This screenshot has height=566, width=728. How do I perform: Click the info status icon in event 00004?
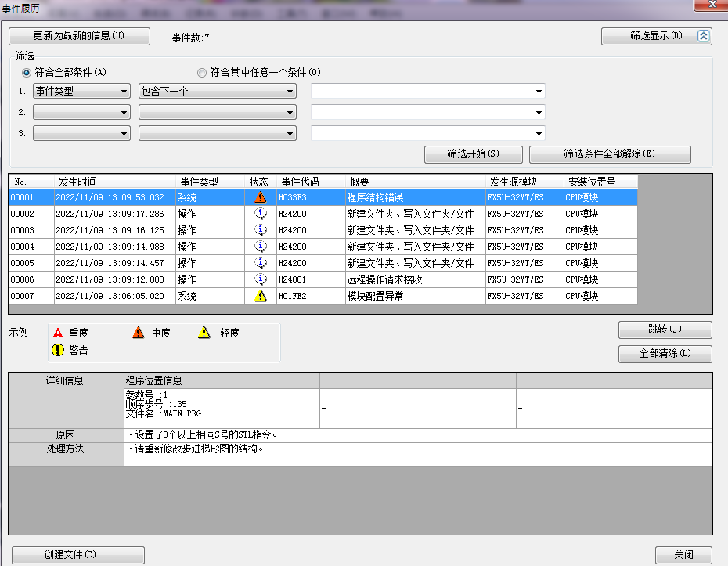pos(261,247)
